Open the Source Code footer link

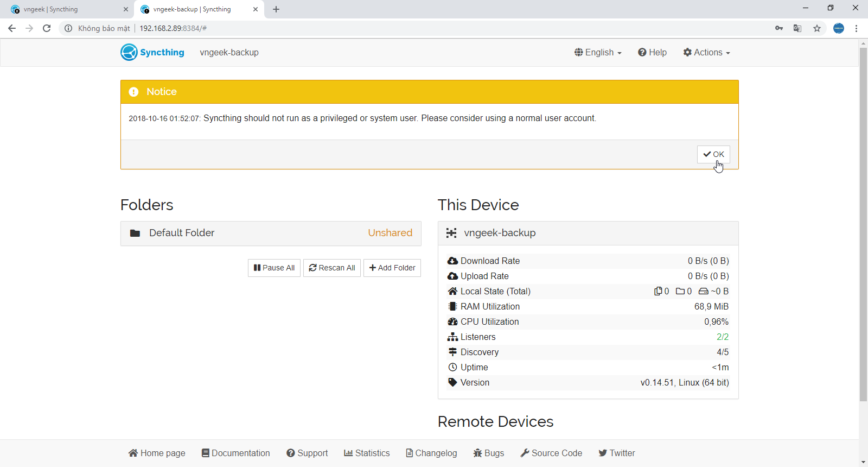pyautogui.click(x=551, y=453)
